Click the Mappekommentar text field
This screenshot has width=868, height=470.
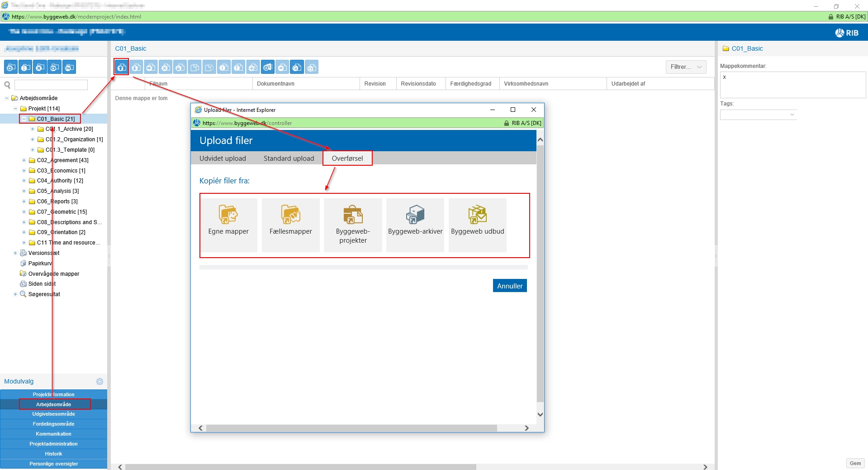tap(792, 85)
